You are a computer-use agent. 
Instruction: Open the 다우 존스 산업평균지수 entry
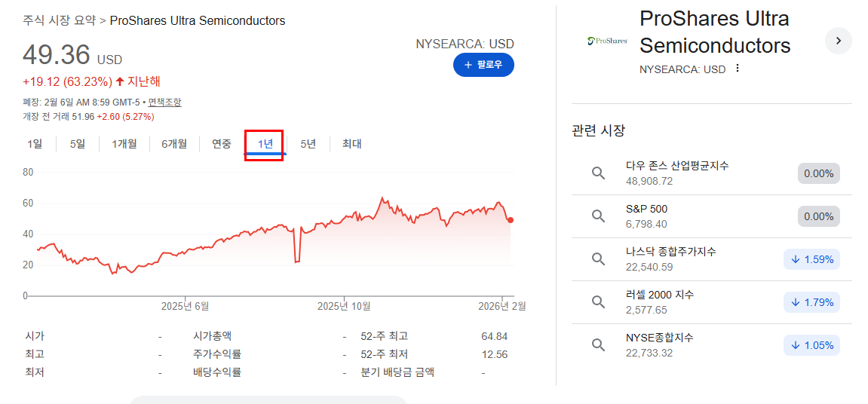[x=712, y=173]
